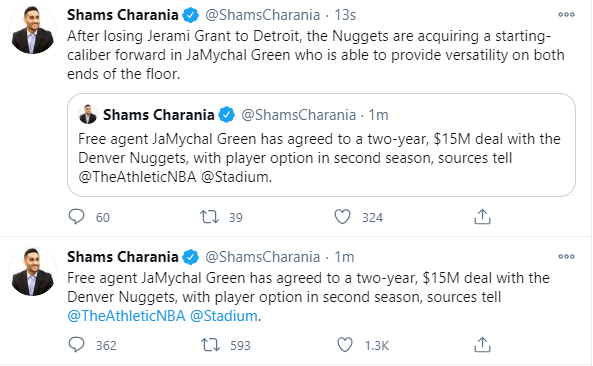Like the tweet with 1.3K likes
The height and width of the screenshot is (366, 593).
(345, 345)
